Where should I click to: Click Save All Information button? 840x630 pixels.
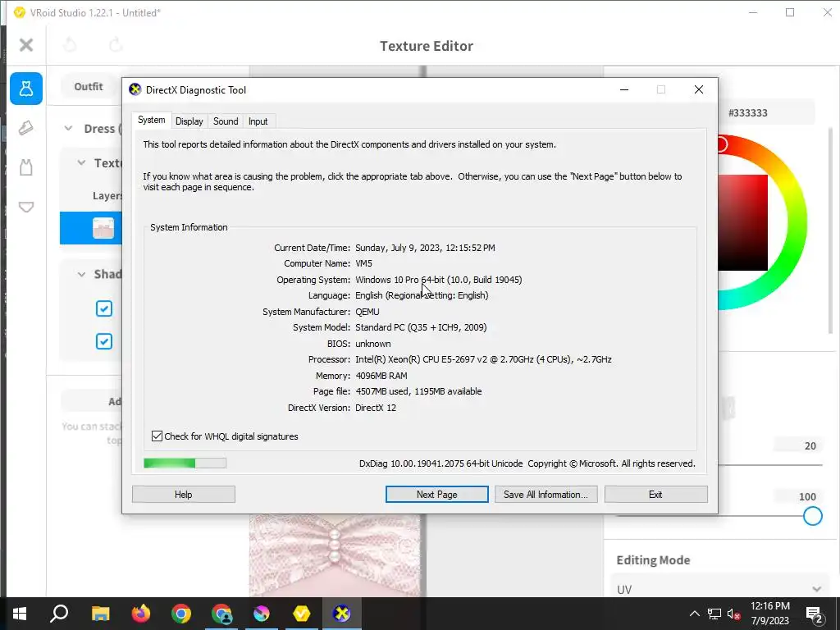(546, 495)
